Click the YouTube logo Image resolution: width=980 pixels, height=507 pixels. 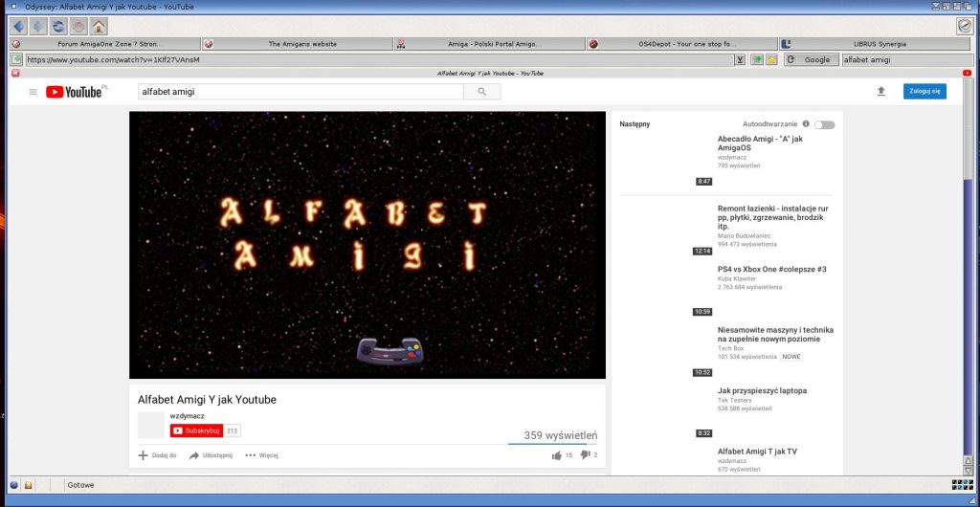tap(75, 92)
